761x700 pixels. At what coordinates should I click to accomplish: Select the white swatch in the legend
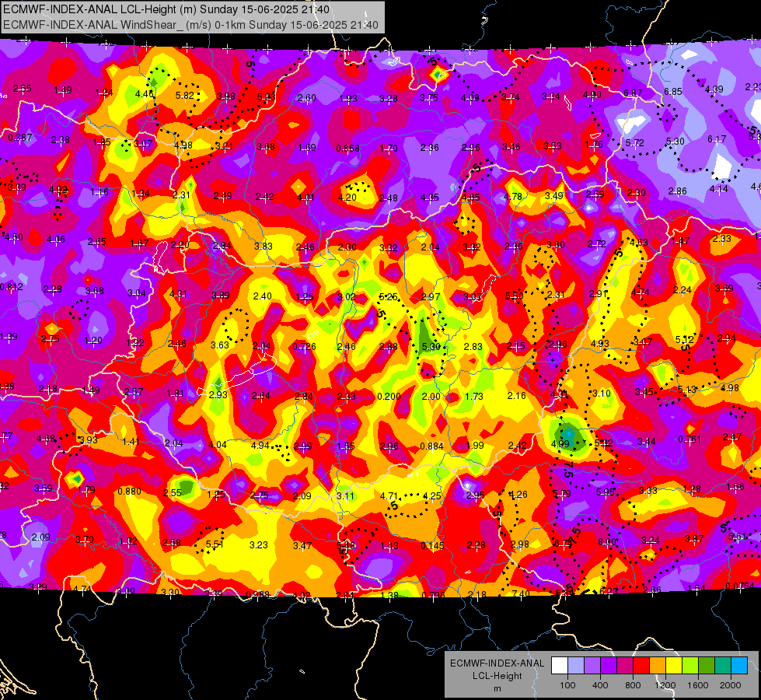[x=560, y=666]
